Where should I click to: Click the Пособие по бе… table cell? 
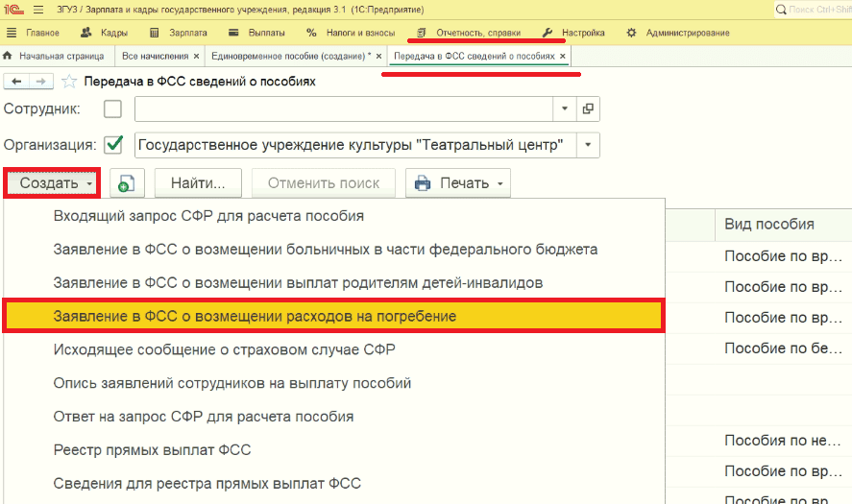click(x=784, y=348)
